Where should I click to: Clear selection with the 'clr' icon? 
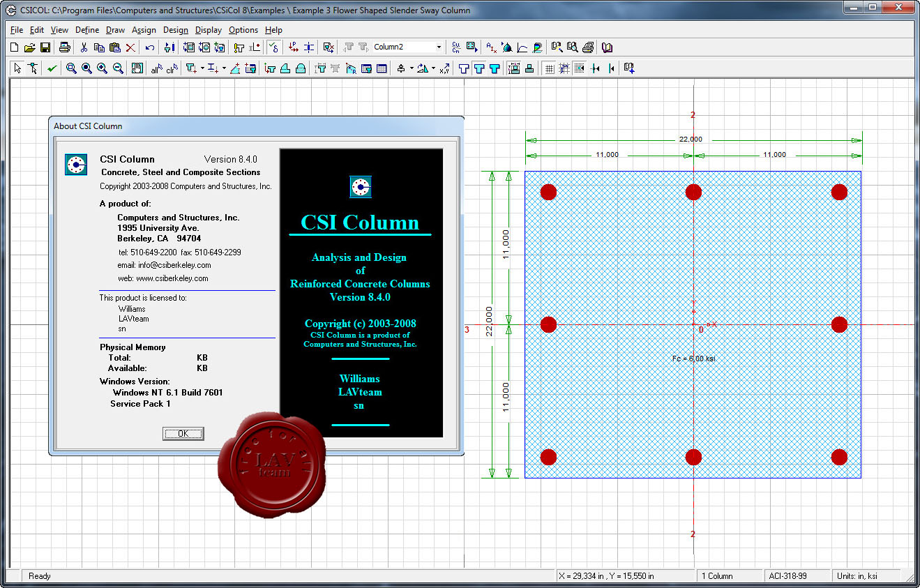[x=172, y=68]
